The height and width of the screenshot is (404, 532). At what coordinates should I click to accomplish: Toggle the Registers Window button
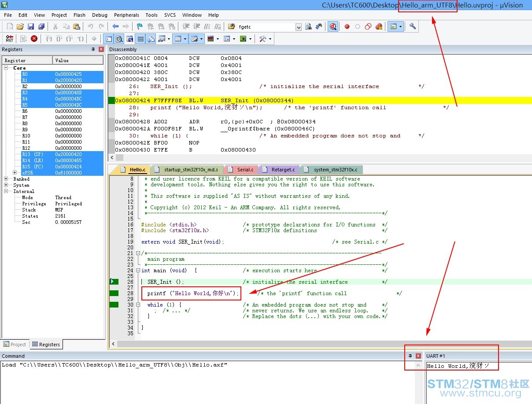click(x=140, y=39)
